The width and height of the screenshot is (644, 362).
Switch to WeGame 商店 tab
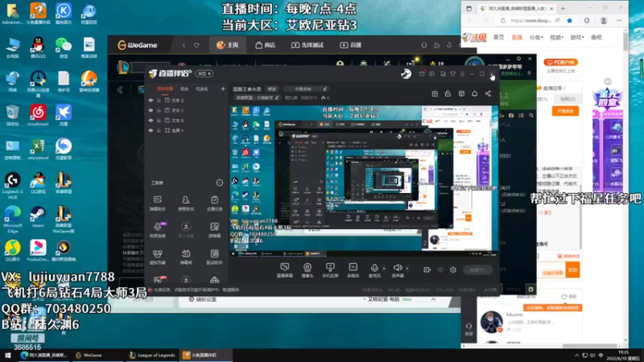(266, 45)
